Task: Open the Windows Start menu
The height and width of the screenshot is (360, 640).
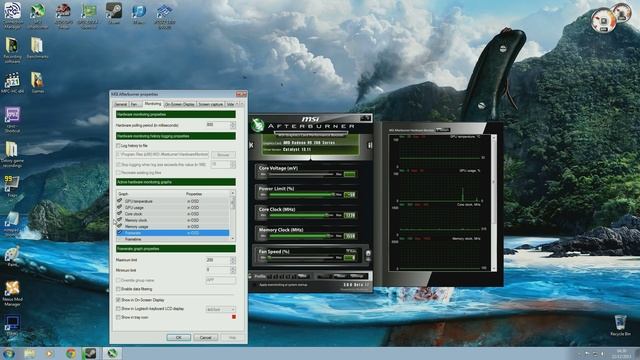Action: 9,353
